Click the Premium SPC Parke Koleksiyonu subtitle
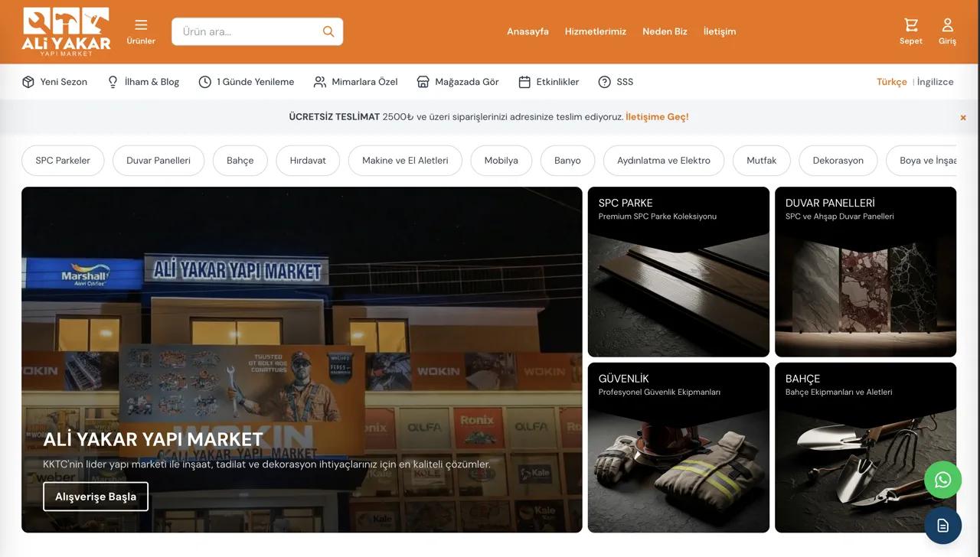980x557 pixels. [658, 217]
